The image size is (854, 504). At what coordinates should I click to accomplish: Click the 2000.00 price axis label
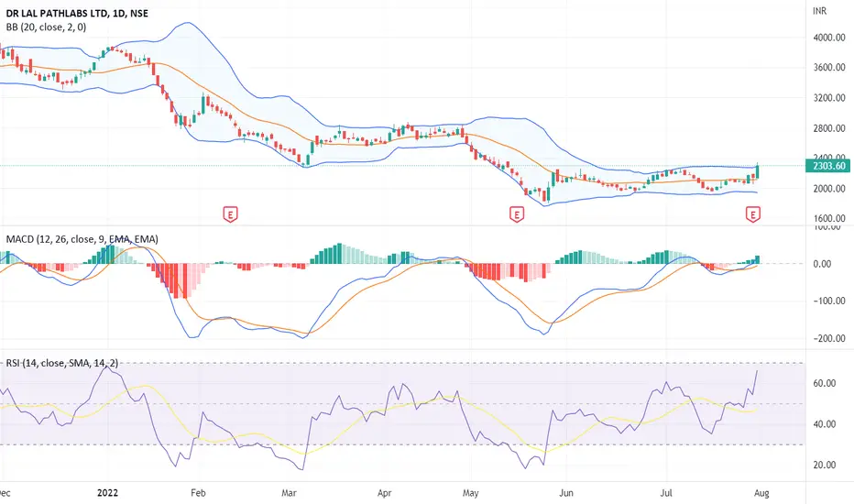[x=829, y=189]
